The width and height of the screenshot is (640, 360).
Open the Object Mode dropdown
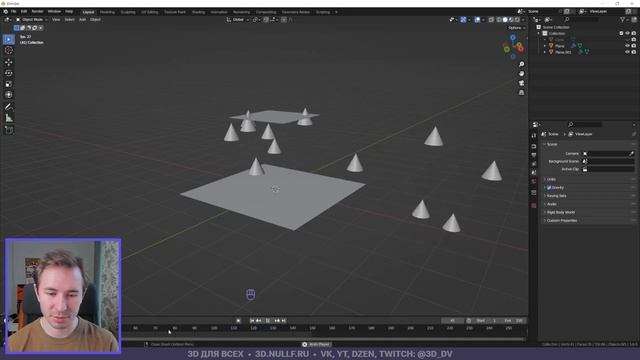point(32,20)
